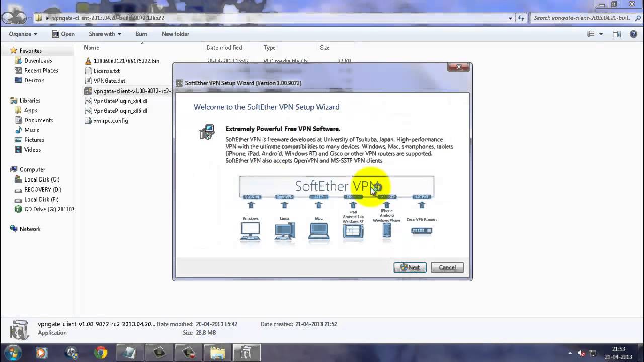Click New folder in the toolbar
This screenshot has height=362, width=644.
175,34
